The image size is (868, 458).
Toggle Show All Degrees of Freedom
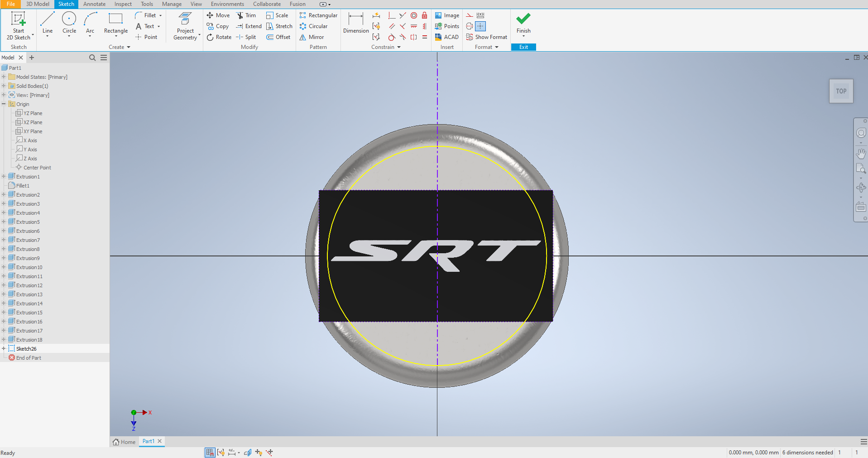(259, 452)
